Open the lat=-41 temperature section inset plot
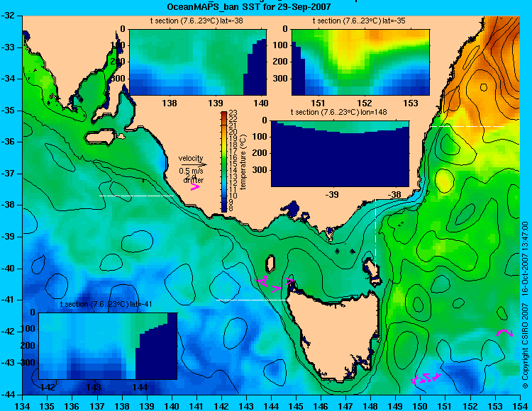 pos(108,346)
